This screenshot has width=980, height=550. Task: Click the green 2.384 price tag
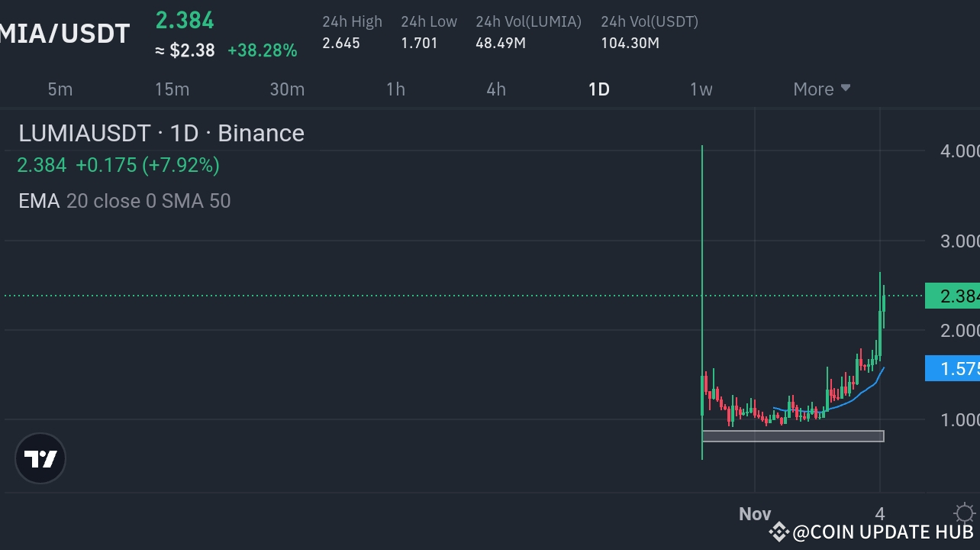coord(953,295)
